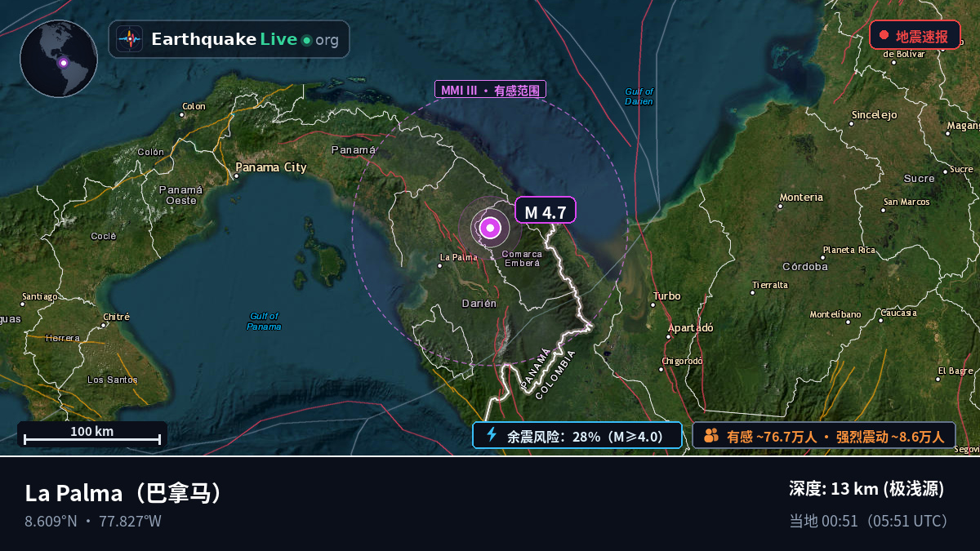Click the 8.609°N 77.827°W coordinates
The width and height of the screenshot is (980, 551).
(93, 521)
